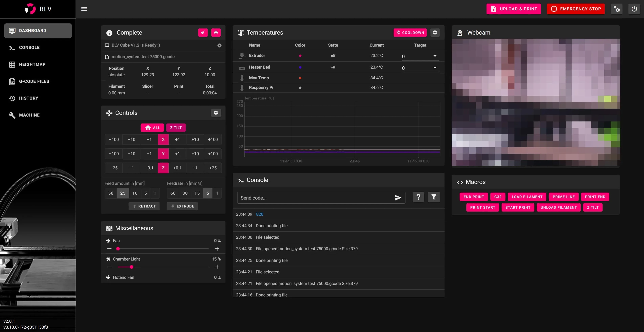The height and width of the screenshot is (332, 644).
Task: Open the power menu icon
Action: point(634,9)
